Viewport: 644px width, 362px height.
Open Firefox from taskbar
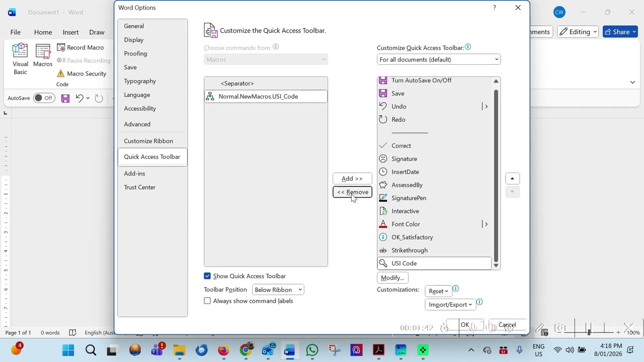point(223,350)
